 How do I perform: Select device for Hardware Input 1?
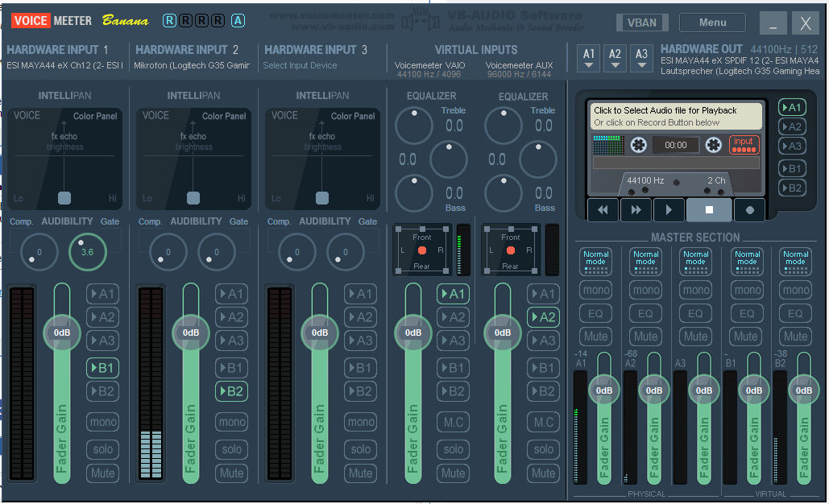[64, 65]
